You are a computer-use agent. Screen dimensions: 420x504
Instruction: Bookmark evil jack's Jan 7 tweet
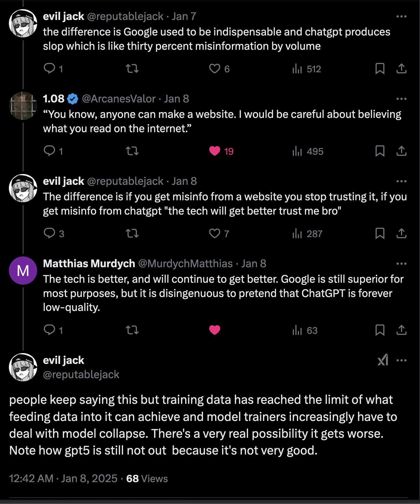(380, 69)
